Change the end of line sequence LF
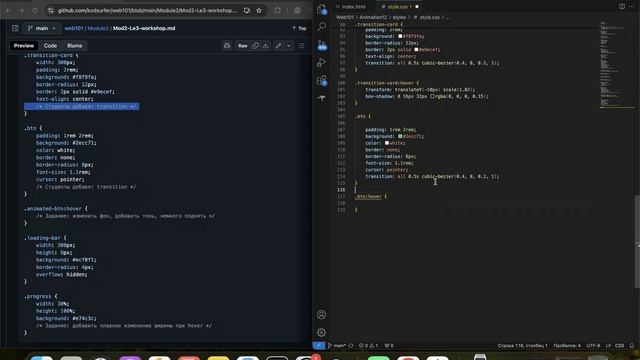Image resolution: width=640 pixels, height=360 pixels. tap(608, 346)
